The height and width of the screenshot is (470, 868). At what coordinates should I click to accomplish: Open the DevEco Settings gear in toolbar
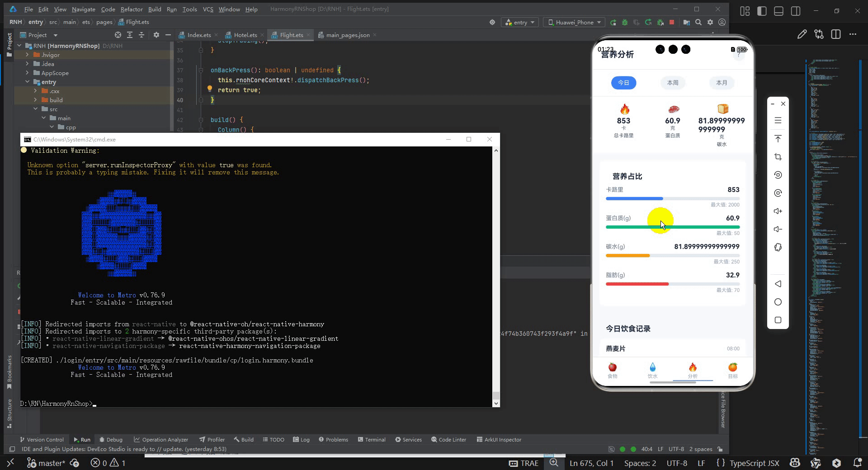coord(710,22)
